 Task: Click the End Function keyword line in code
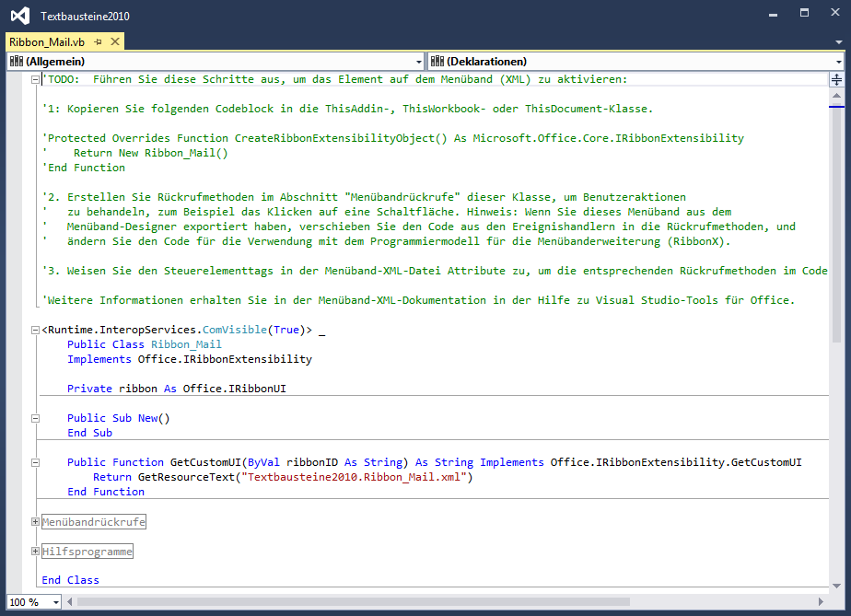point(106,492)
